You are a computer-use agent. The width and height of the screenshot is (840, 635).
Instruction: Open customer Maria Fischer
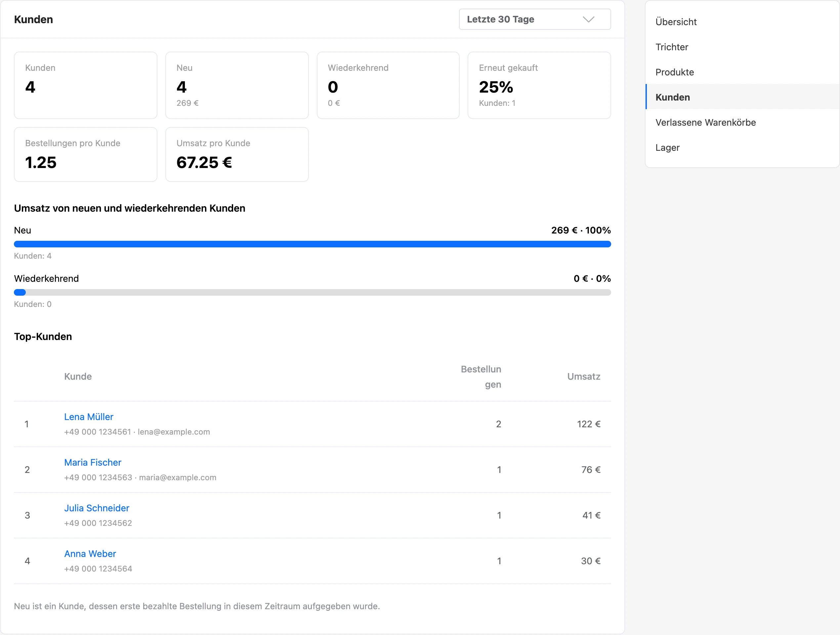click(93, 462)
